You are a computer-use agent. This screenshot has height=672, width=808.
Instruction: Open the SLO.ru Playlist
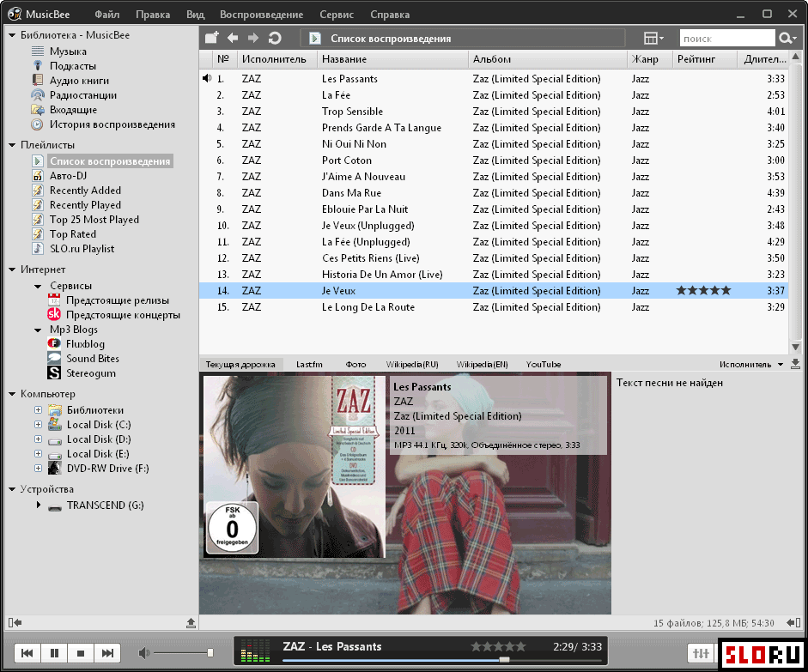pyautogui.click(x=82, y=249)
